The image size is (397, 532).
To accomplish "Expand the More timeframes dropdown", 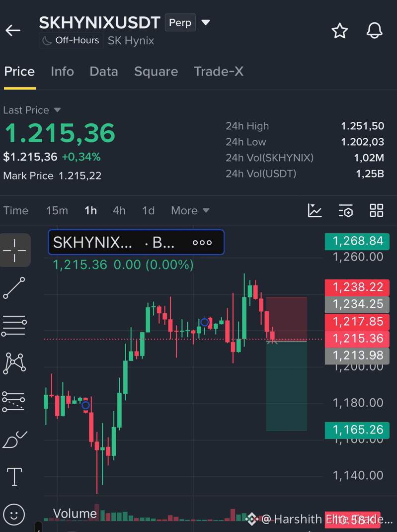I will point(190,210).
